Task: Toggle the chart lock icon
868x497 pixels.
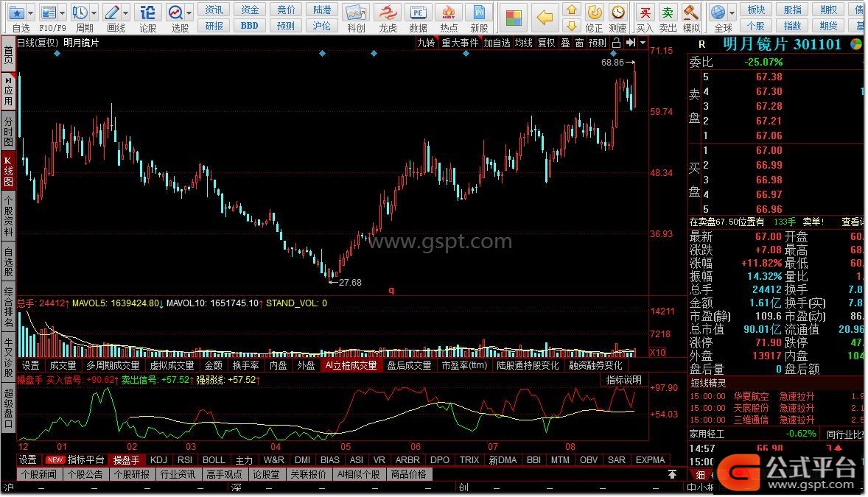Action: pyautogui.click(x=616, y=43)
